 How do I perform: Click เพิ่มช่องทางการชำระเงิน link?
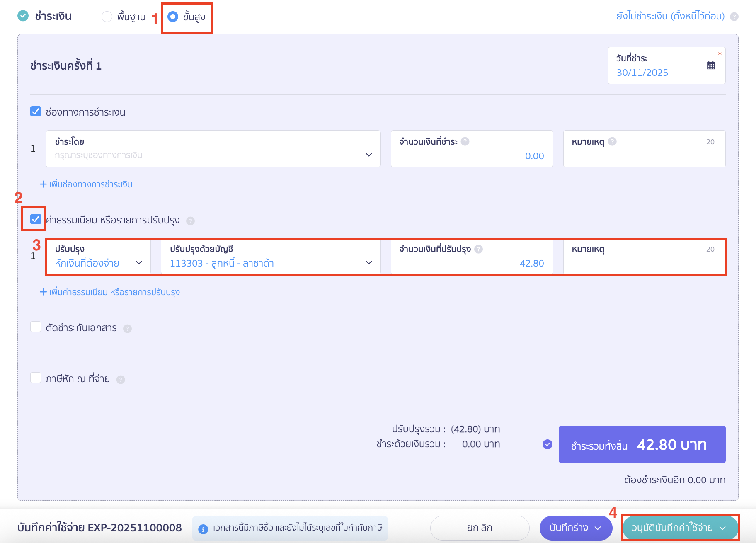click(x=86, y=184)
